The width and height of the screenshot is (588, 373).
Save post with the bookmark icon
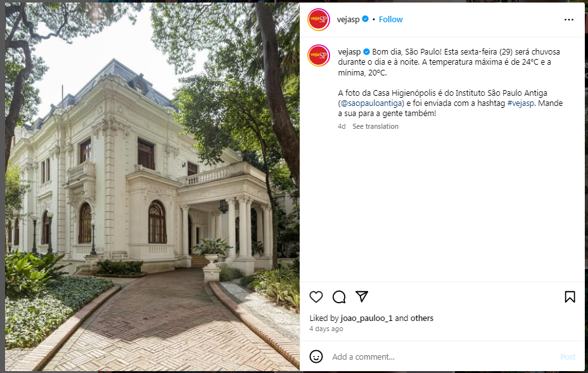pos(570,297)
